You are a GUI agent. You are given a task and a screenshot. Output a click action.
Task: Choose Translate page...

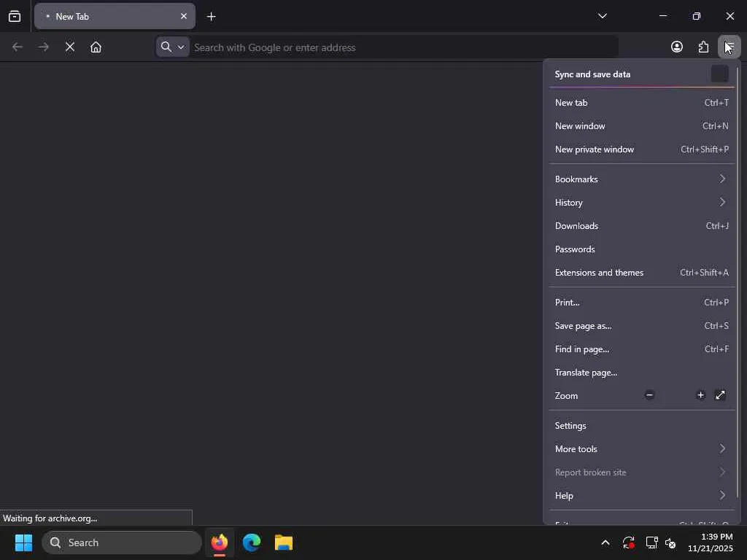(x=641, y=373)
